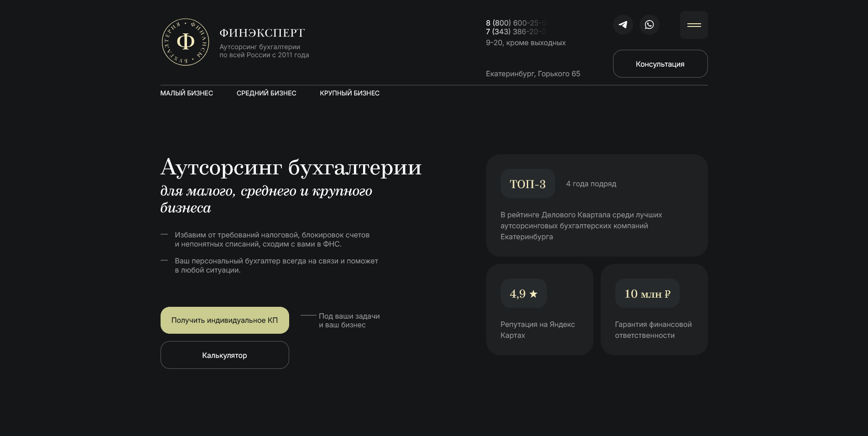Click text 'Репутация на Яндекс Картах'
Image resolution: width=868 pixels, height=436 pixels.
tap(537, 330)
